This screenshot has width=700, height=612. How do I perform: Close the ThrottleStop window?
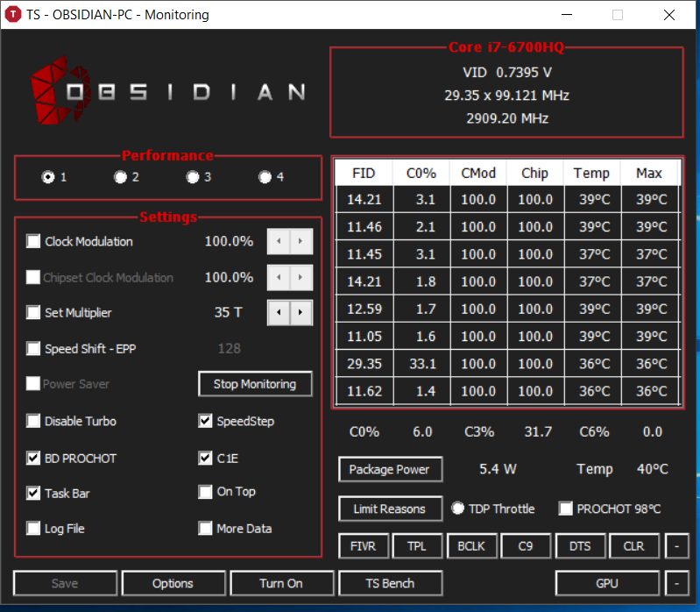(x=669, y=15)
